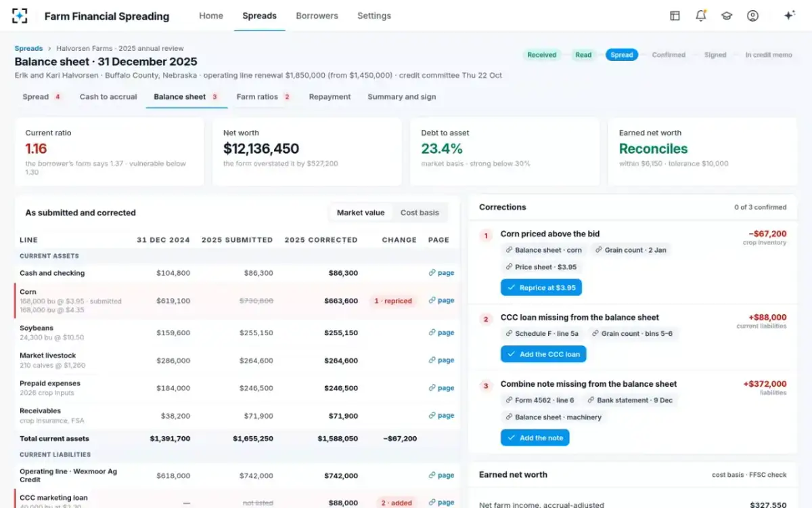Image resolution: width=812 pixels, height=508 pixels.
Task: Click correction number 2 badge
Action: [x=486, y=319]
